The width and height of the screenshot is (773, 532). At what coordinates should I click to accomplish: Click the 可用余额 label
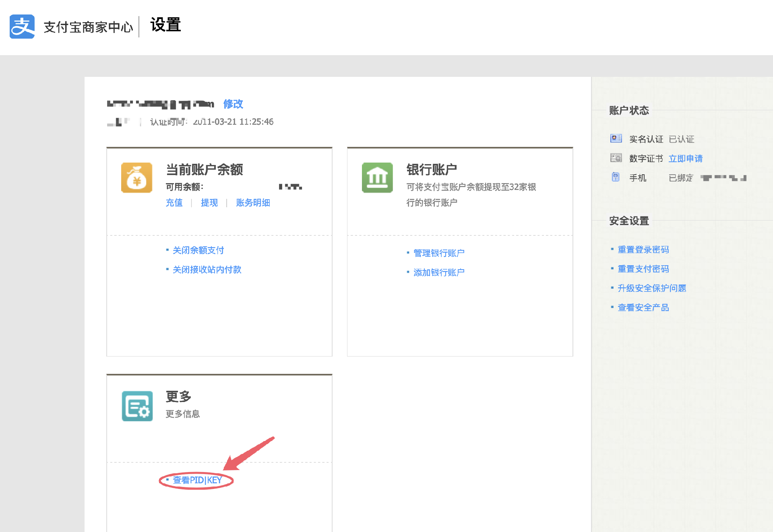pyautogui.click(x=184, y=187)
